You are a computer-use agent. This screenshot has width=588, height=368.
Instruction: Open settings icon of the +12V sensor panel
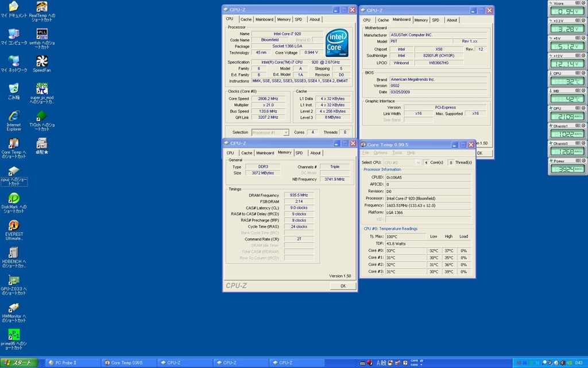point(578,56)
